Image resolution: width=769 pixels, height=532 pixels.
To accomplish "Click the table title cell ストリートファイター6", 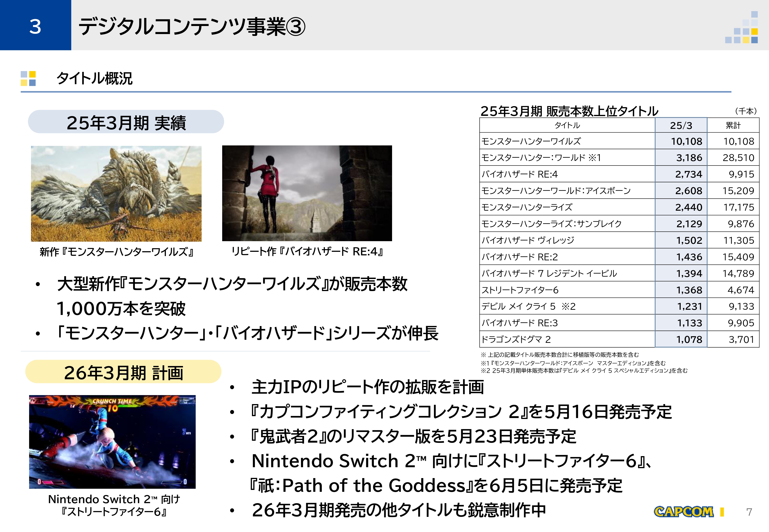I will (567, 290).
